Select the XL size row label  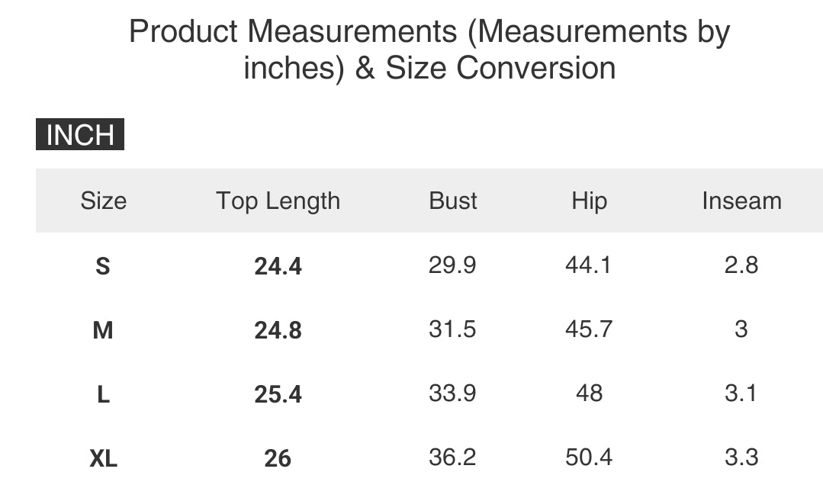(x=103, y=458)
